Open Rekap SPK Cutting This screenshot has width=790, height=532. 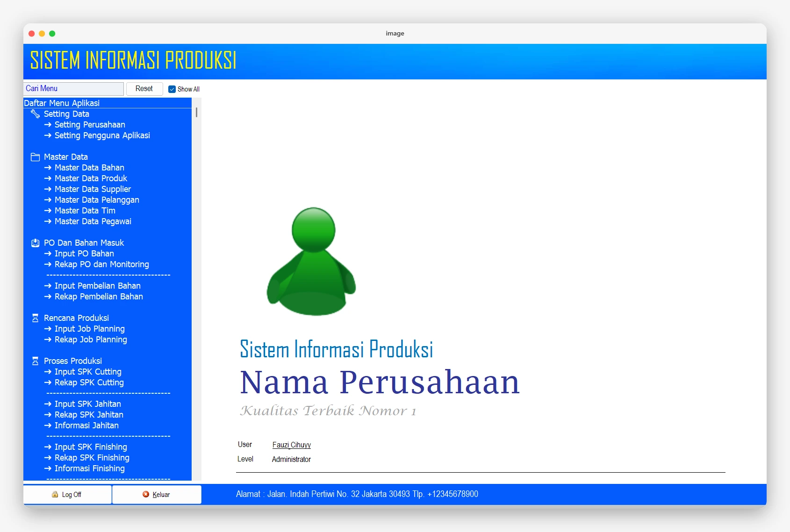click(88, 383)
